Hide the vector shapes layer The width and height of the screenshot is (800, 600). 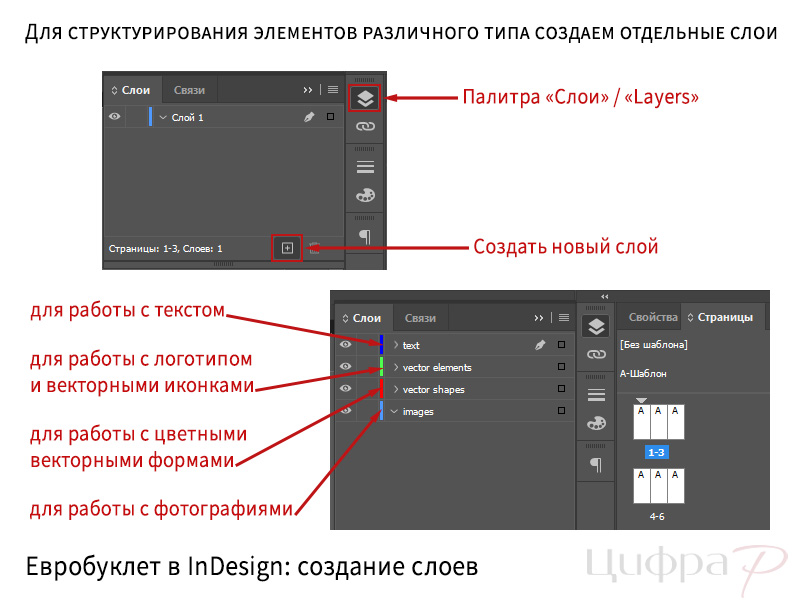345,388
